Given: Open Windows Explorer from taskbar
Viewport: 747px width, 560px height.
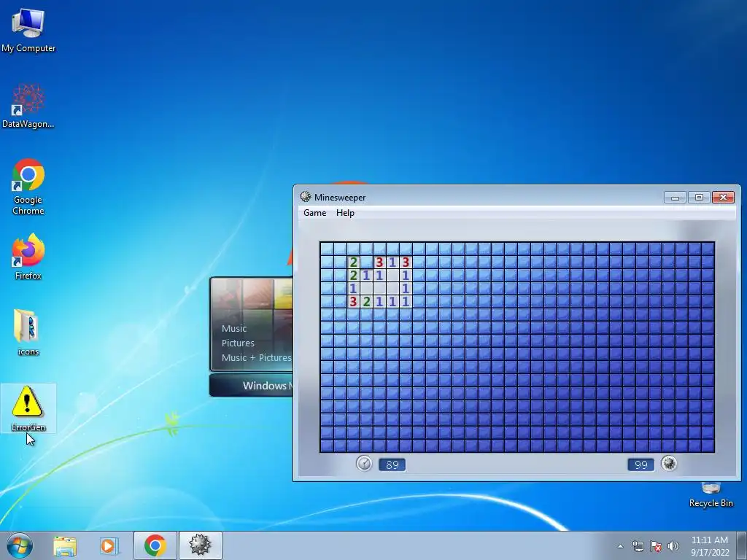Looking at the screenshot, I should [65, 545].
